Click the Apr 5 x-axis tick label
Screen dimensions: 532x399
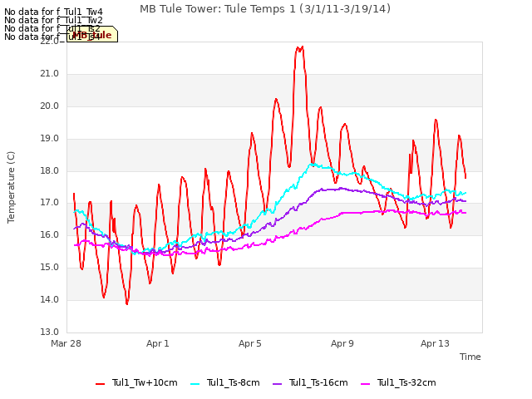point(250,343)
